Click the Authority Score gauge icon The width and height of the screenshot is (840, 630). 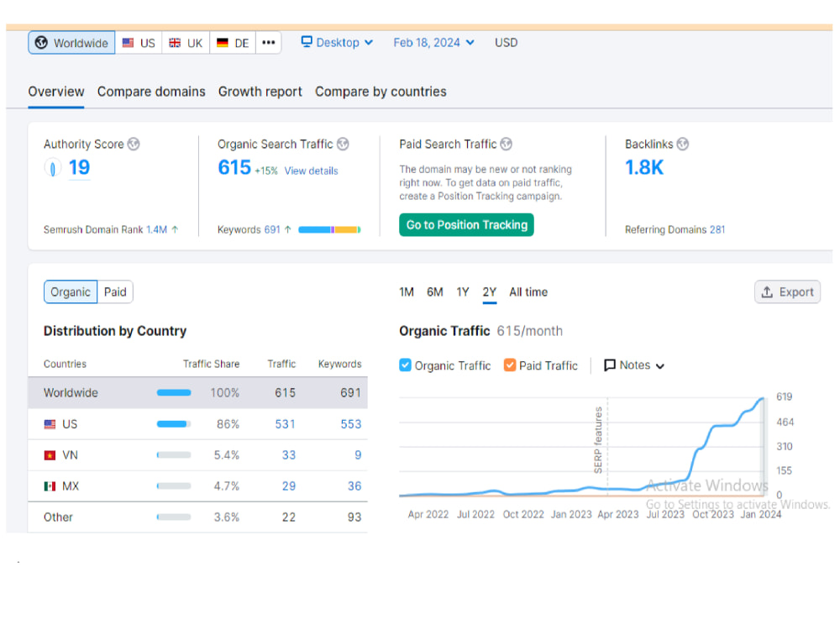point(52,168)
